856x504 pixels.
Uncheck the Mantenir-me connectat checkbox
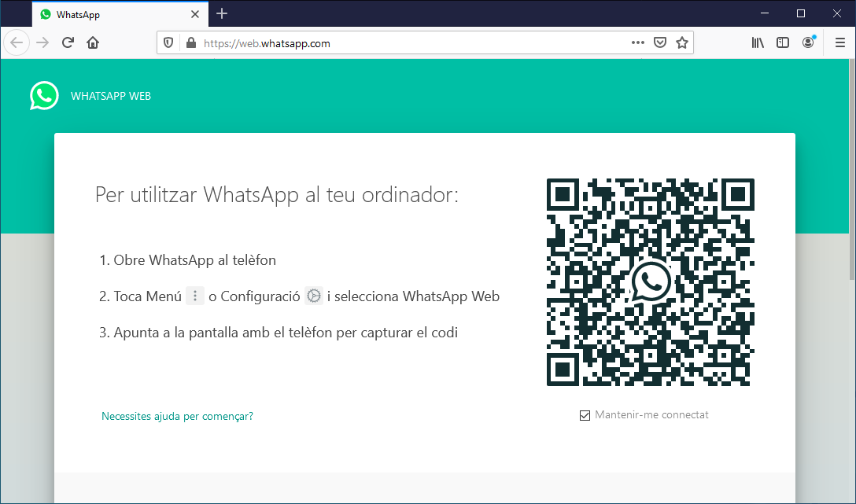point(585,416)
